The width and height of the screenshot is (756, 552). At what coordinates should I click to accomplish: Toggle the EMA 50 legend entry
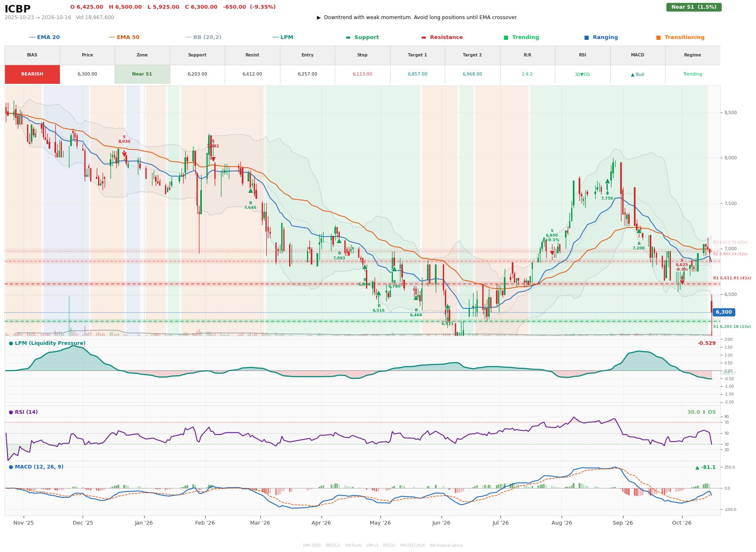point(124,37)
